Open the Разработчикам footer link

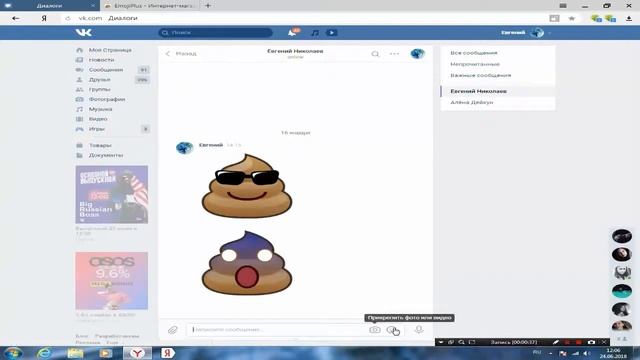[117, 336]
